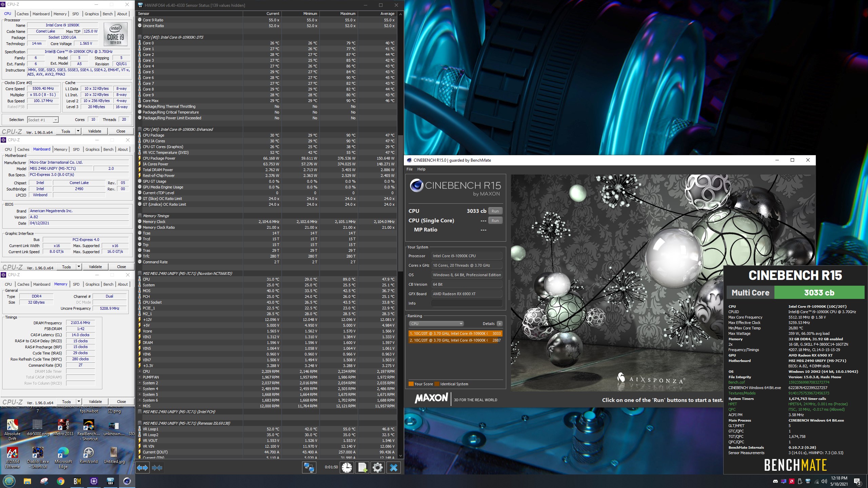The height and width of the screenshot is (488, 868).
Task: Open Chrome from the taskbar
Action: click(61, 481)
